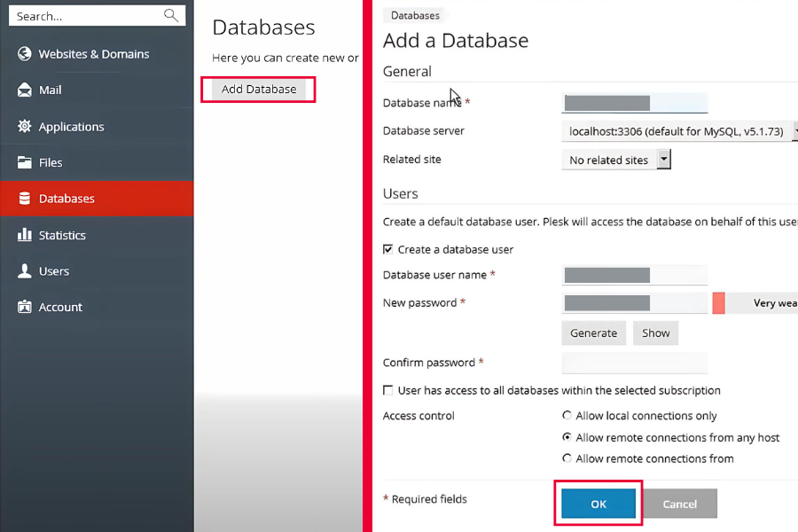Click the Websites & Domains globe icon
The image size is (798, 532).
click(24, 54)
